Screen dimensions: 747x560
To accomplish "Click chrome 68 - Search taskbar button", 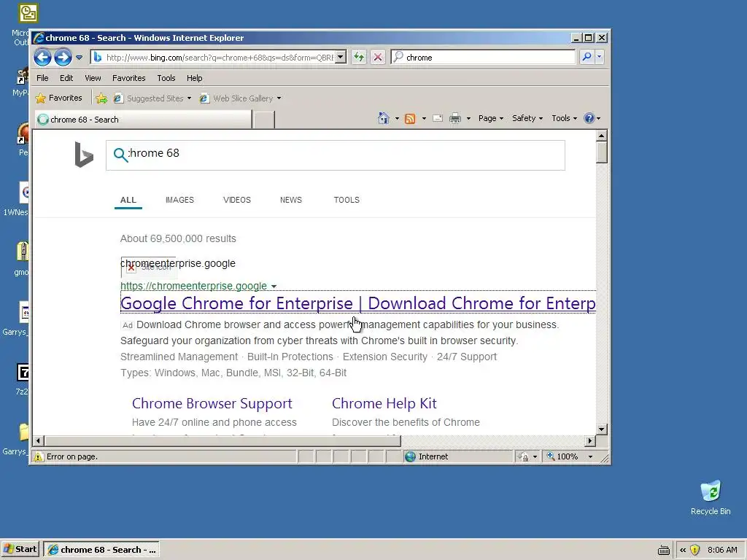I will click(101, 550).
